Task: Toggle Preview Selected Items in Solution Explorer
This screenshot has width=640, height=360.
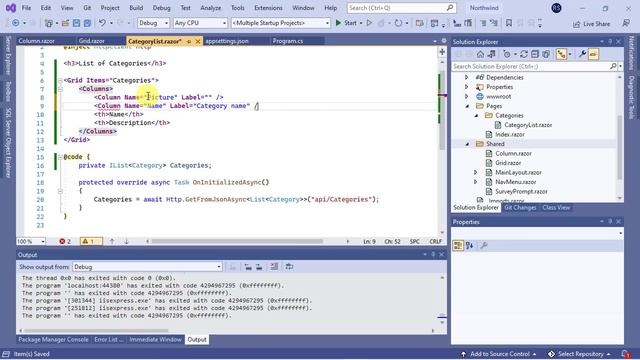Action: 593,54
